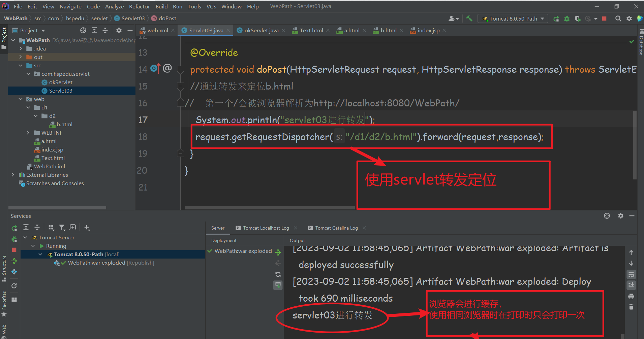This screenshot has width=644, height=339.
Task: Switch to the web.xml editor tab
Action: click(157, 30)
